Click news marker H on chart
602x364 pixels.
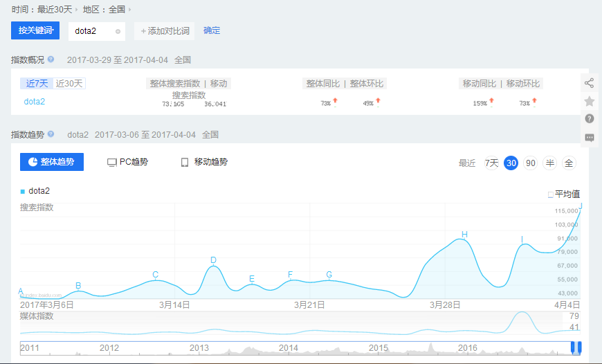464,234
